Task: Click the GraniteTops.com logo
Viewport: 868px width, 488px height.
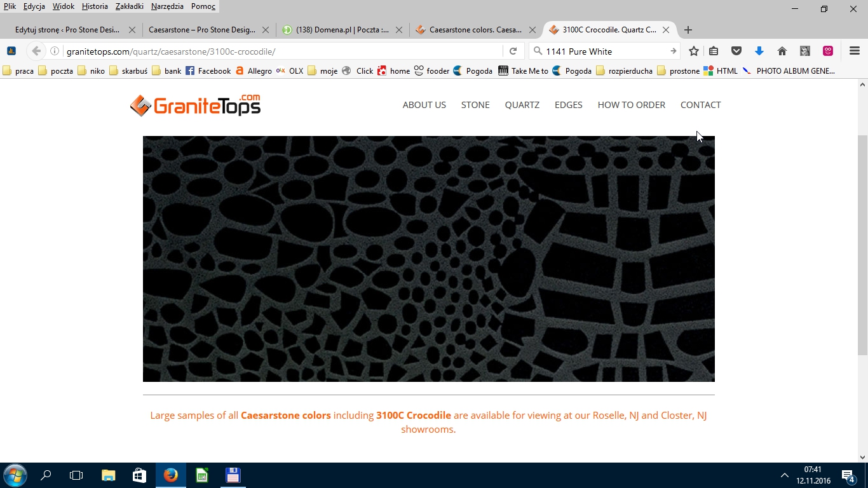Action: 195,105
